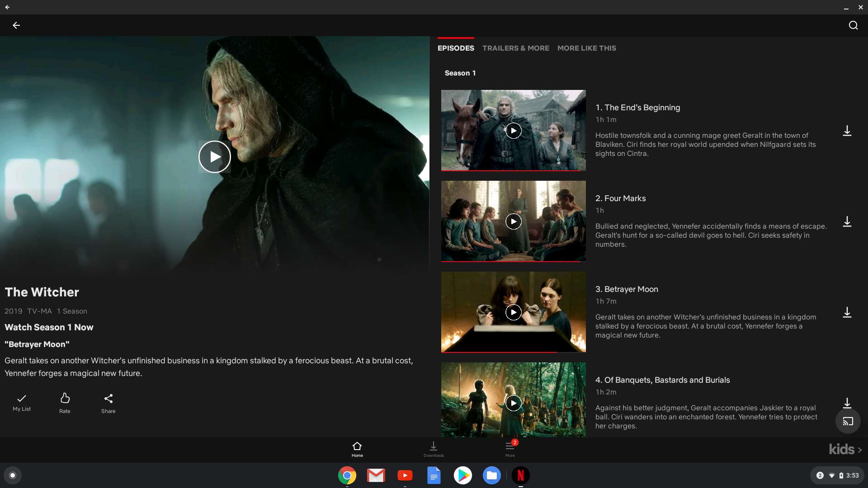Click the episode title 2. Four Marks
868x488 pixels.
tap(620, 198)
